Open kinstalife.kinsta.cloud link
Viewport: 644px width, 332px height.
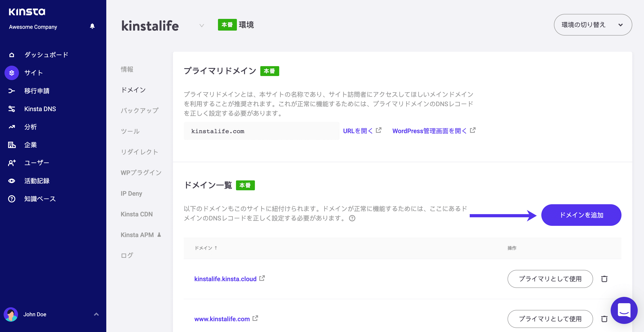pyautogui.click(x=225, y=279)
